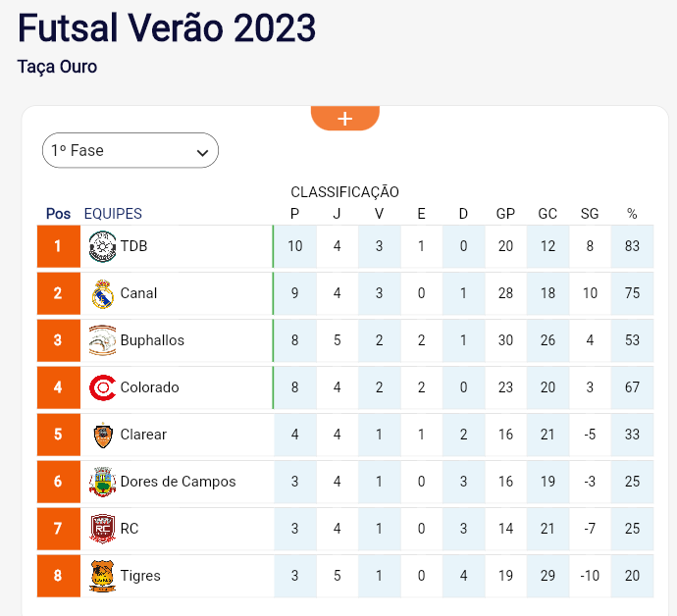Image resolution: width=677 pixels, height=616 pixels.
Task: Select the Pos column header
Action: [x=58, y=214]
